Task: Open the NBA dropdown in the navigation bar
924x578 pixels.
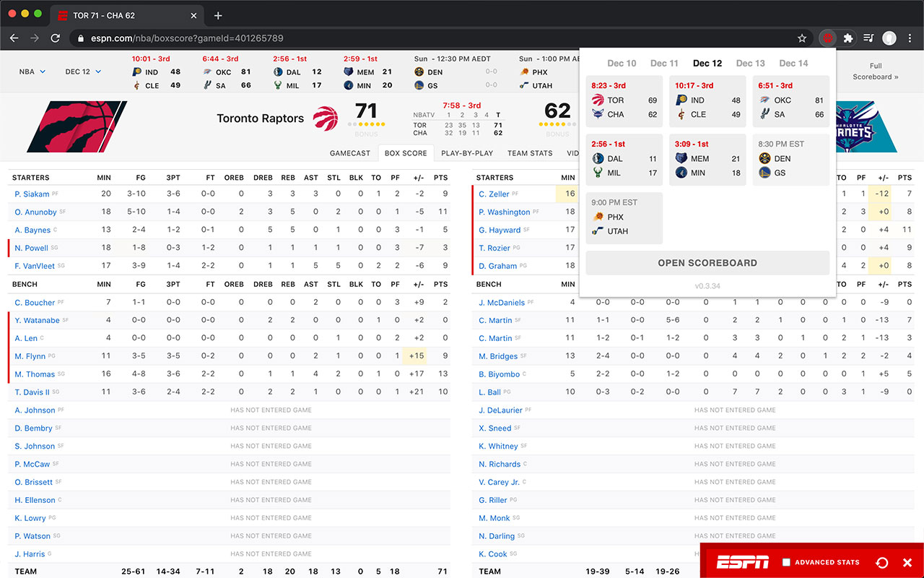Action: click(x=30, y=72)
